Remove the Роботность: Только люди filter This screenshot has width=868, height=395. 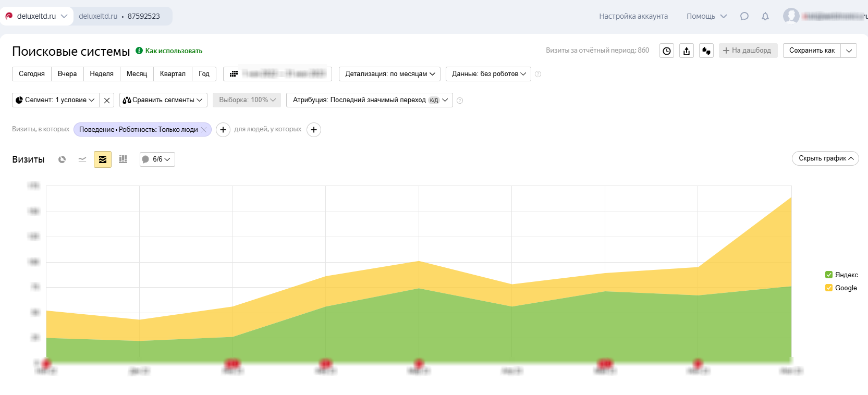(x=204, y=130)
